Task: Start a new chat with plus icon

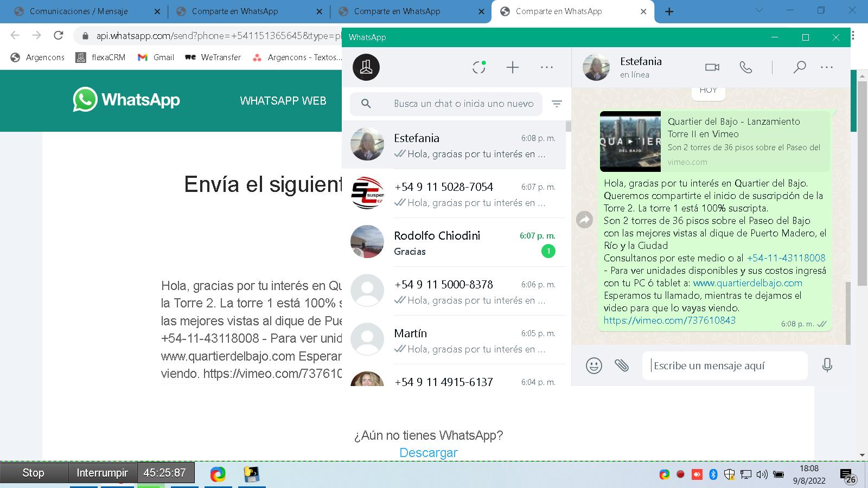Action: (x=513, y=67)
